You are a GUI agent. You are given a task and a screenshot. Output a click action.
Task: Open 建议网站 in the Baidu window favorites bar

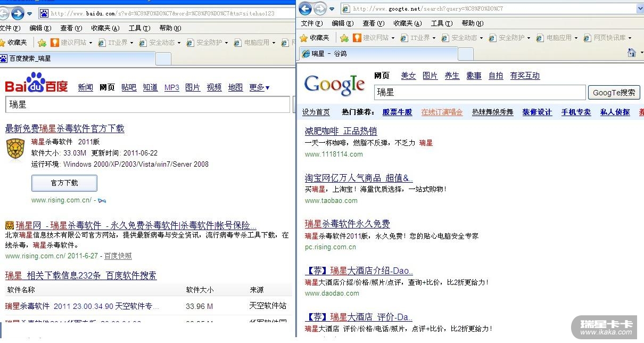[71, 43]
